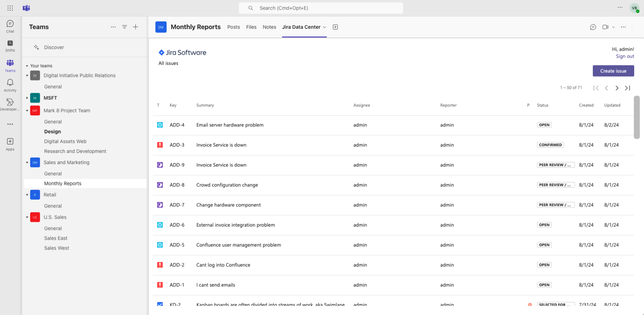644x315 pixels.
Task: Collapse the Your teams section
Action: click(x=27, y=66)
